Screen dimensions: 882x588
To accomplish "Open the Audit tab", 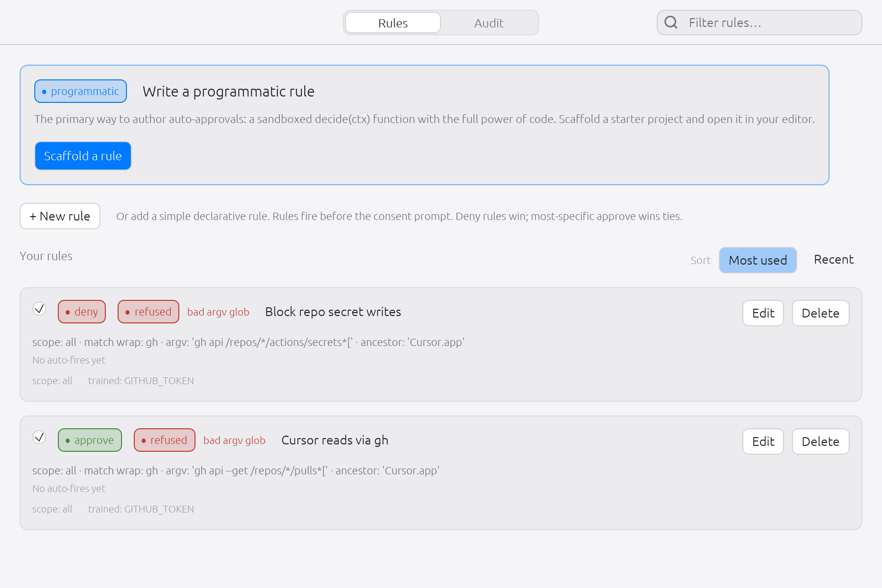I will (x=489, y=23).
